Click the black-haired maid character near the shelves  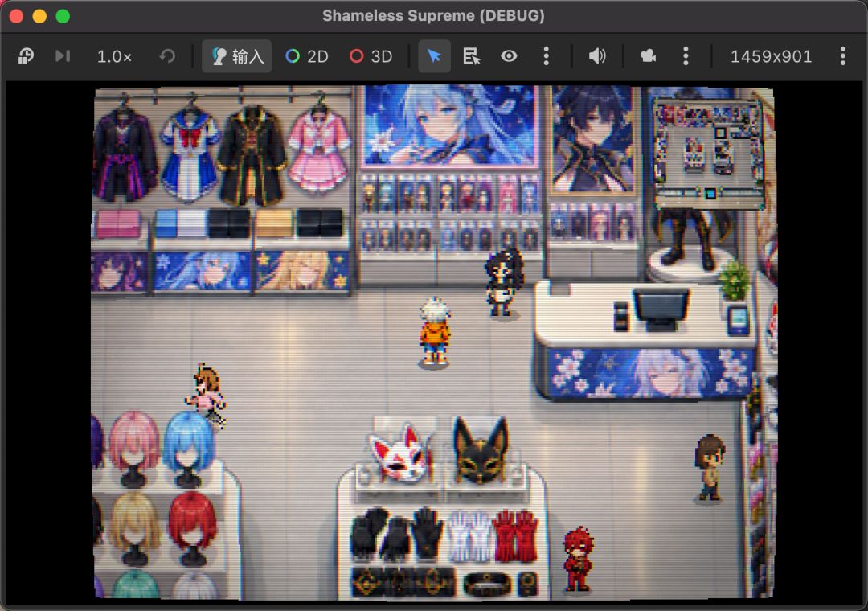[x=503, y=283]
